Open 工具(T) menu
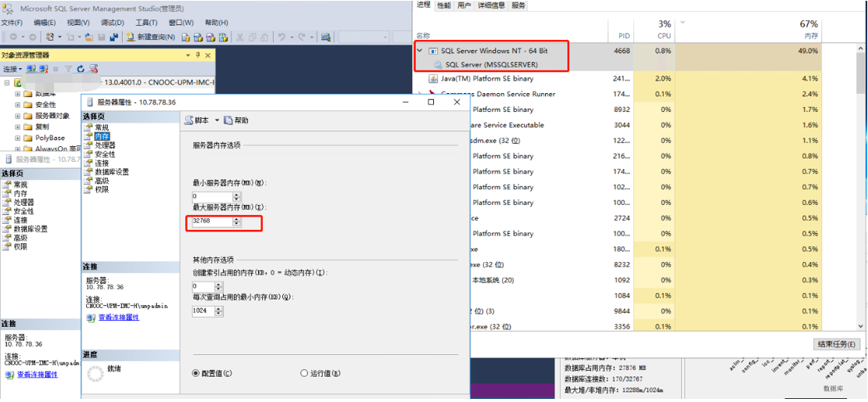 [146, 23]
